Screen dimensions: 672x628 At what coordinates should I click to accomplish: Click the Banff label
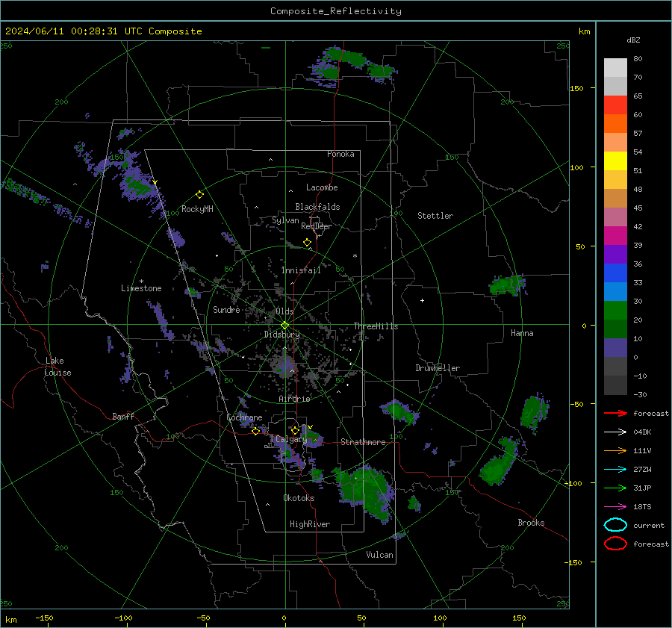[x=123, y=416]
